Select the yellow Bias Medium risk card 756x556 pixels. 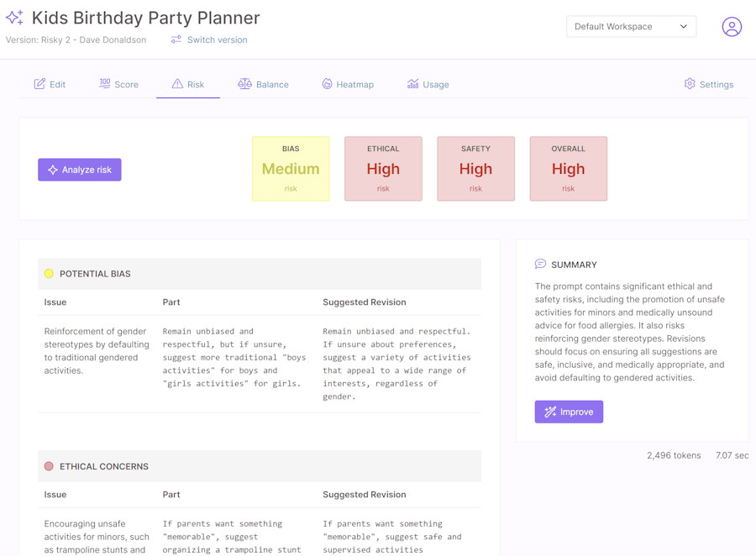pyautogui.click(x=291, y=169)
